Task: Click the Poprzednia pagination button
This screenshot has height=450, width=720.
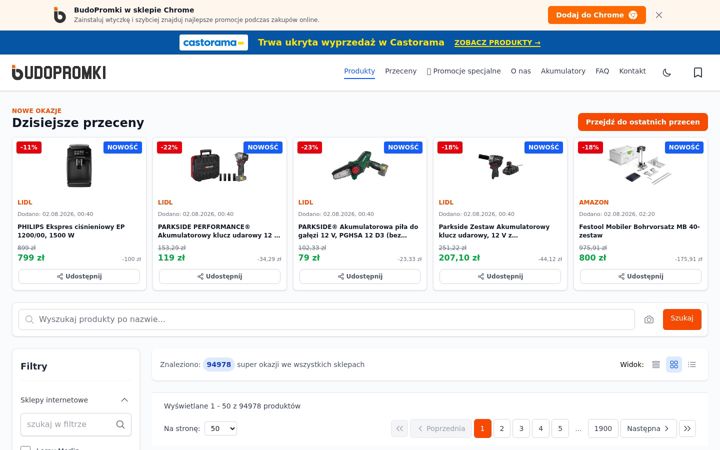Action: point(441,428)
